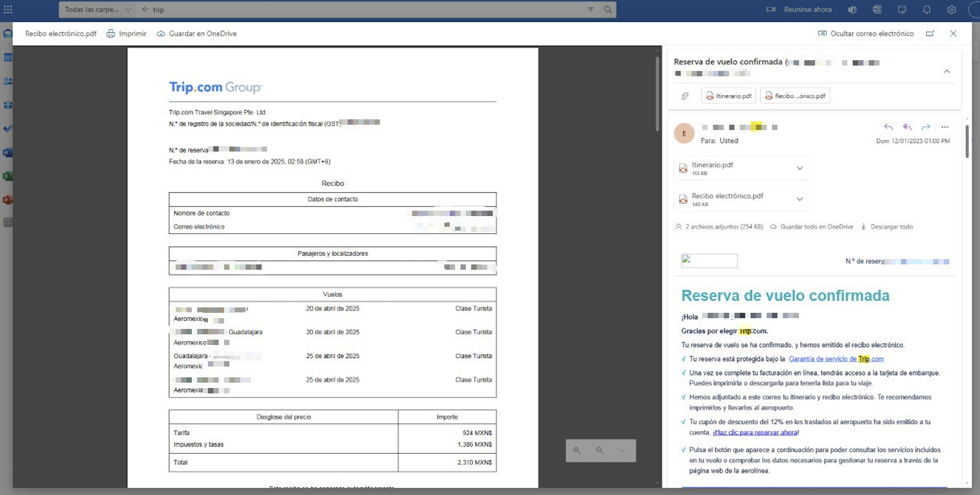Click broken logo image in email body

[x=709, y=261]
